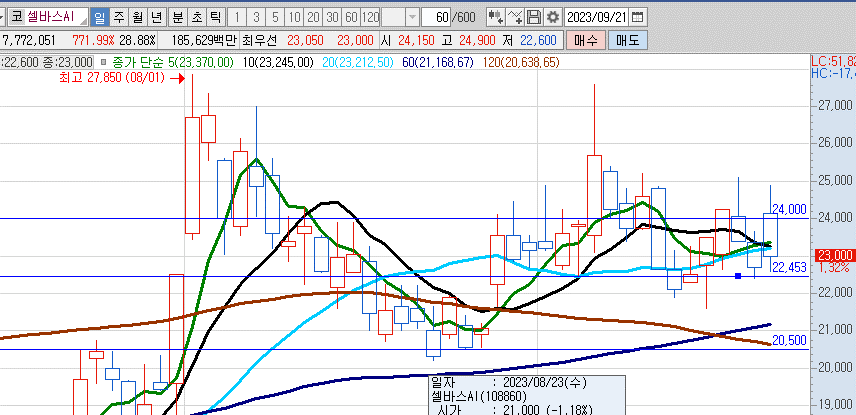Click the 7,772,051 volume value

click(x=29, y=40)
